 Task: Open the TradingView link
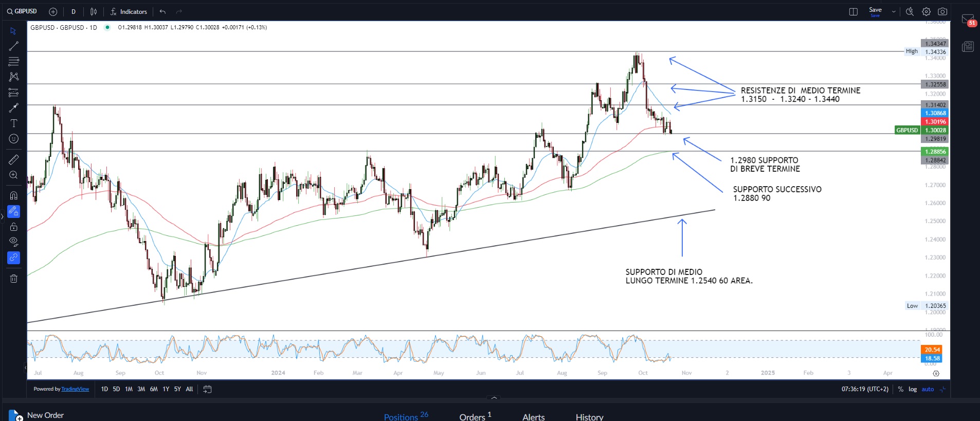coord(75,389)
